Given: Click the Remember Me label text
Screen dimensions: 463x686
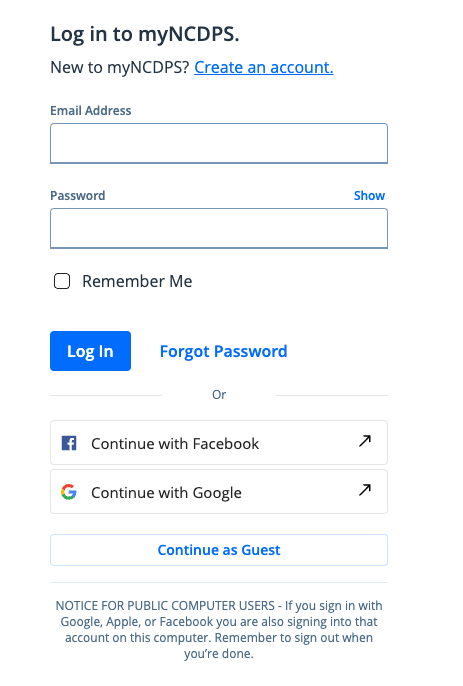Looking at the screenshot, I should pos(137,281).
